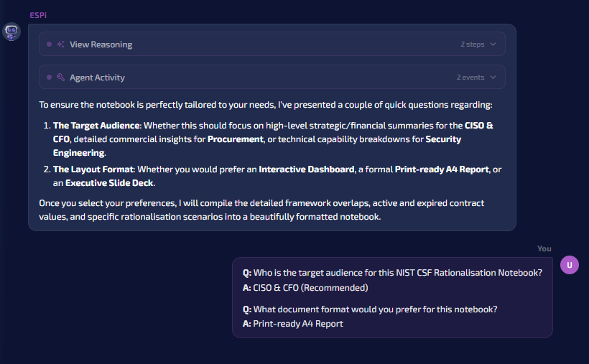
Task: Click the paragraph starting 'Once you select your preferences'
Action: (x=261, y=210)
